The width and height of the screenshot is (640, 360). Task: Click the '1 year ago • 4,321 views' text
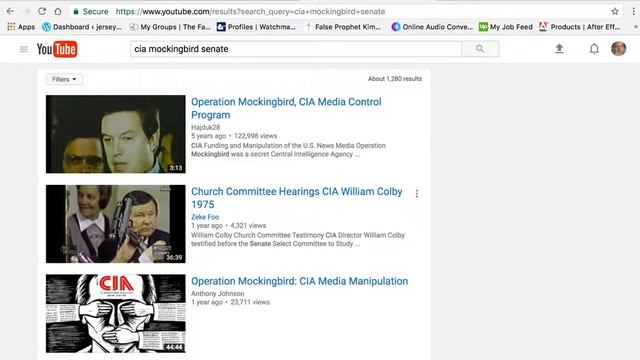point(228,226)
